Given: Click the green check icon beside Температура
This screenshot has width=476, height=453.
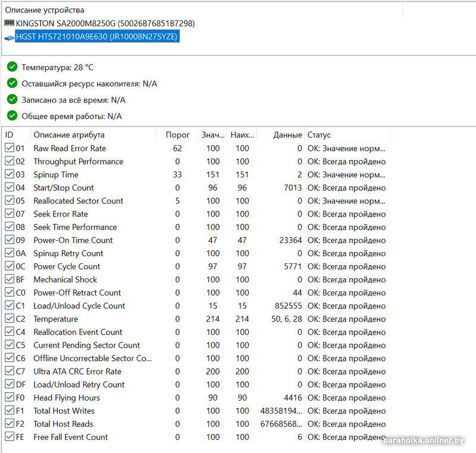Looking at the screenshot, I should coord(12,67).
